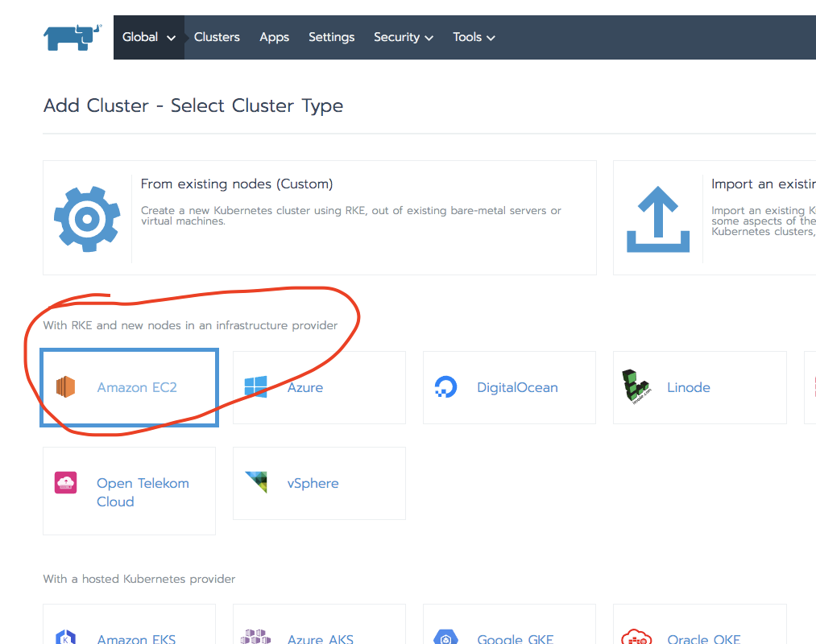Select Import an existing cluster title
The width and height of the screenshot is (816, 644).
(x=764, y=184)
